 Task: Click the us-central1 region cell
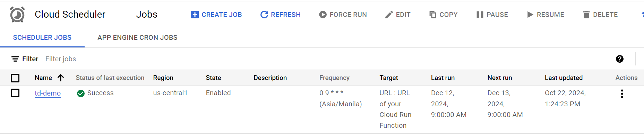(x=170, y=93)
